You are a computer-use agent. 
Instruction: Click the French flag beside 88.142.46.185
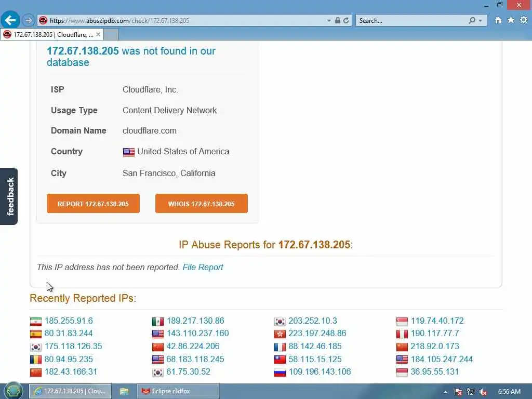click(280, 347)
